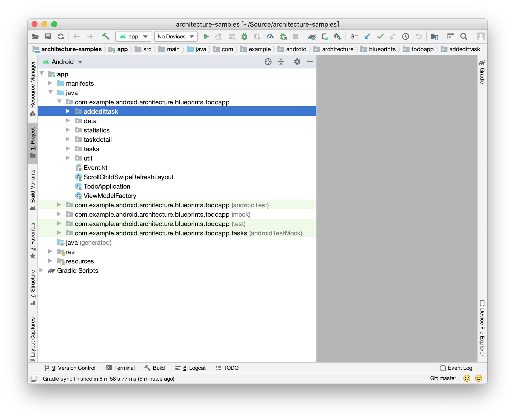Viewport: 515px width, 420px height.
Task: Click the happy smiley feedback icon
Action: pyautogui.click(x=467, y=378)
